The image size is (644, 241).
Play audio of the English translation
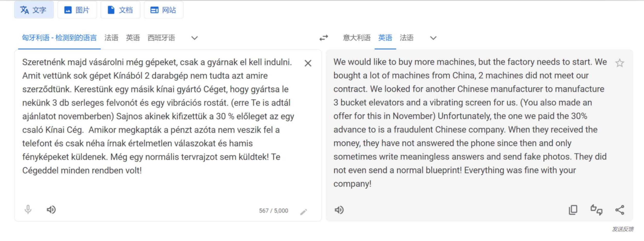click(x=339, y=210)
